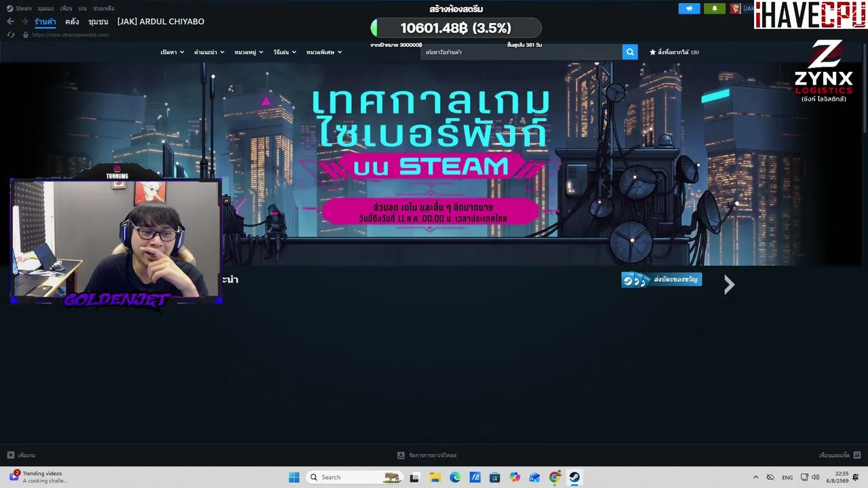Click the เพิ่มเกม add game link
Screen dimensions: 868x488
coord(26,455)
